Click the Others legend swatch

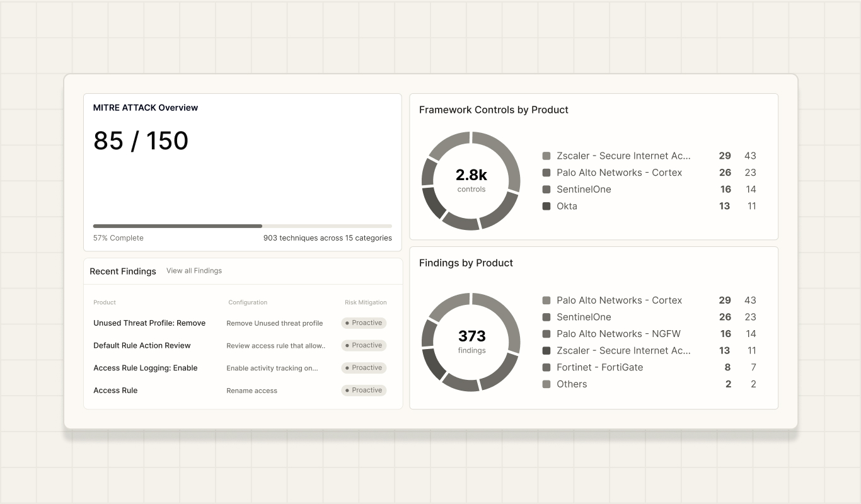click(546, 384)
